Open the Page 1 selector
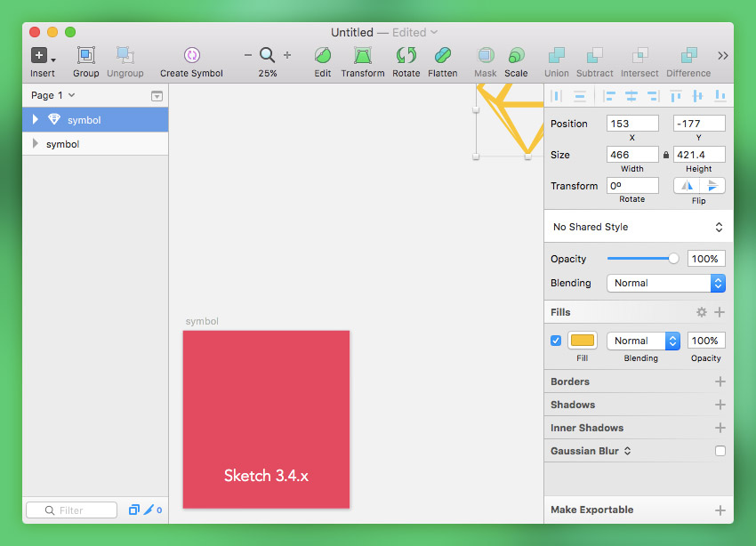Screen dimensions: 756x546 pyautogui.click(x=53, y=95)
